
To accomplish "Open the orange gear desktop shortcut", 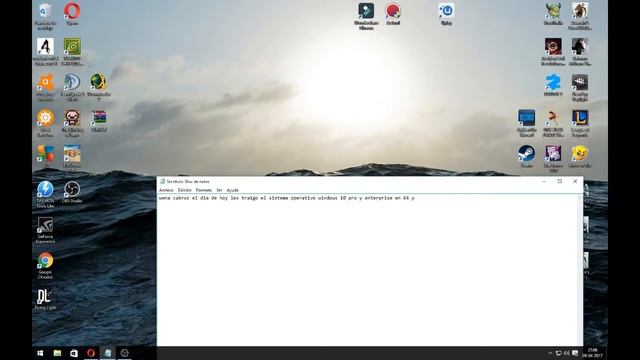I will 45,123.
